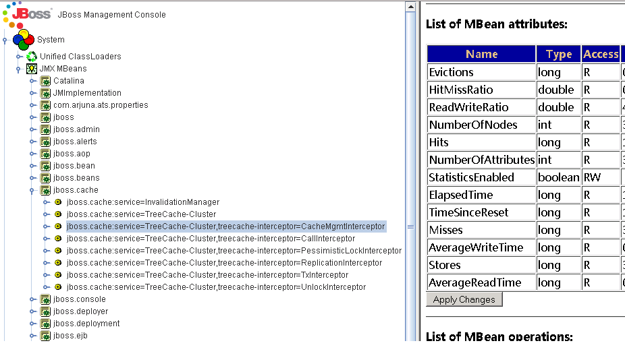Click the Name column header

click(x=481, y=54)
